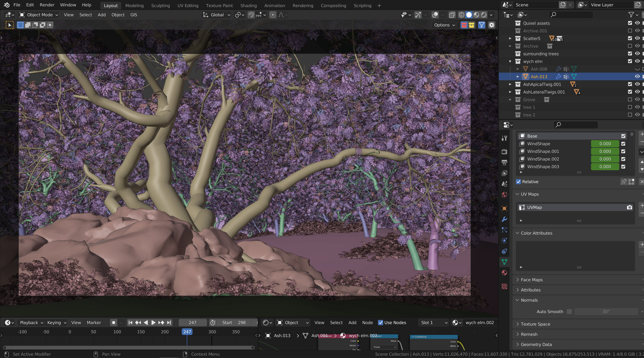This screenshot has height=358, width=644.
Task: Switch viewport to material preview shading
Action: point(476,15)
